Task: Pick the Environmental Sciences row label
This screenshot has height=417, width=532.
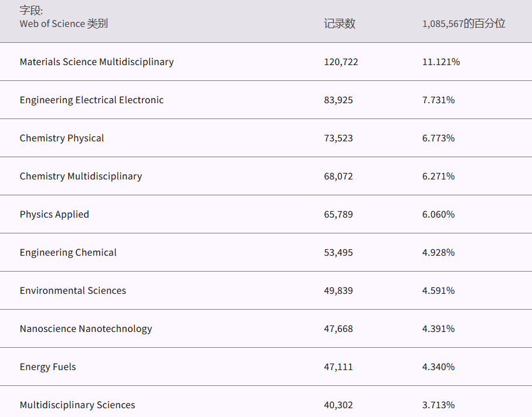Action: click(x=73, y=290)
